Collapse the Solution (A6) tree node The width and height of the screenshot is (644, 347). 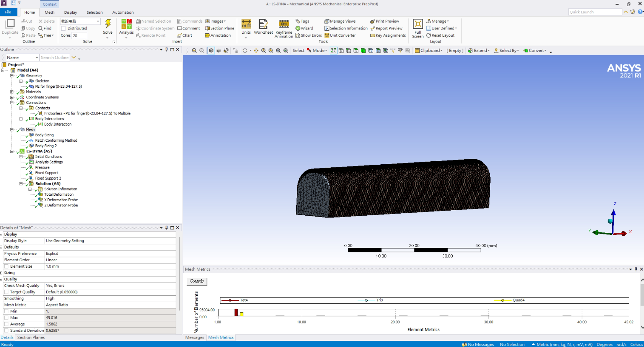pos(21,184)
